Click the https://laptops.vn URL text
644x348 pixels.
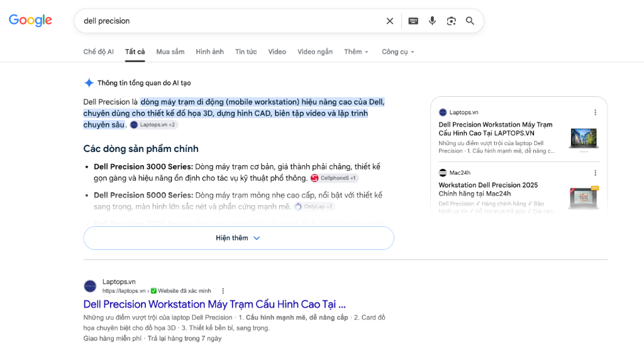124,291
